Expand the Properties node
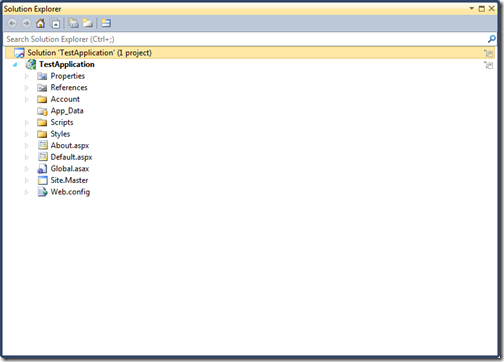This screenshot has width=504, height=362. pyautogui.click(x=27, y=76)
